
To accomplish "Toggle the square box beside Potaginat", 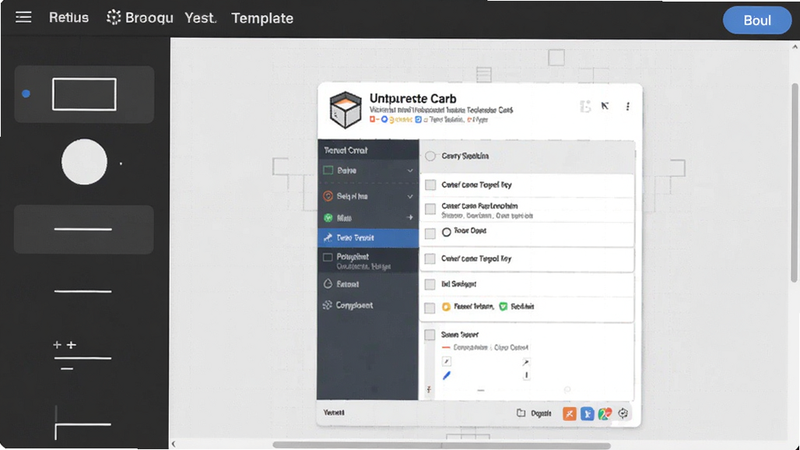I will [328, 257].
